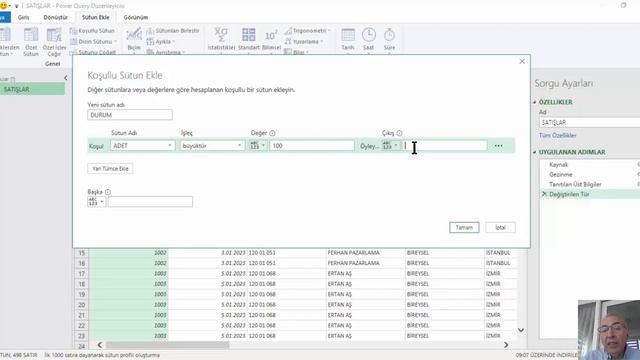Click Sütunu Çoğalt in the ribbon
The height and width of the screenshot is (360, 640).
pos(93,52)
